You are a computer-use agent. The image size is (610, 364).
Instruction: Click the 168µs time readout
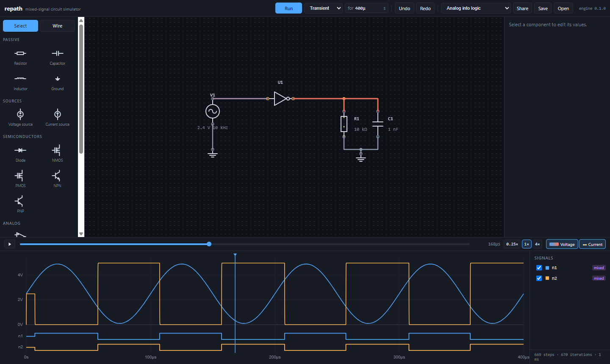[x=494, y=244]
